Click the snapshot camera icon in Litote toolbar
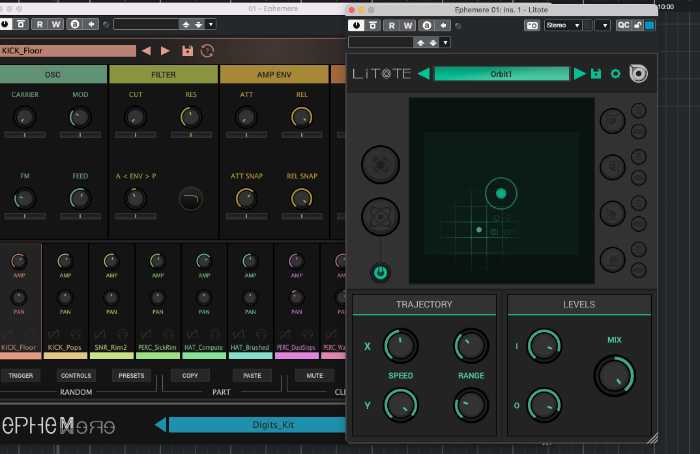 (532, 25)
